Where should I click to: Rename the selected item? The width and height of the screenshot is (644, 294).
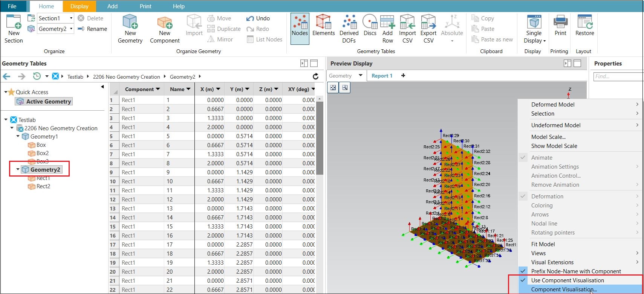tap(92, 29)
